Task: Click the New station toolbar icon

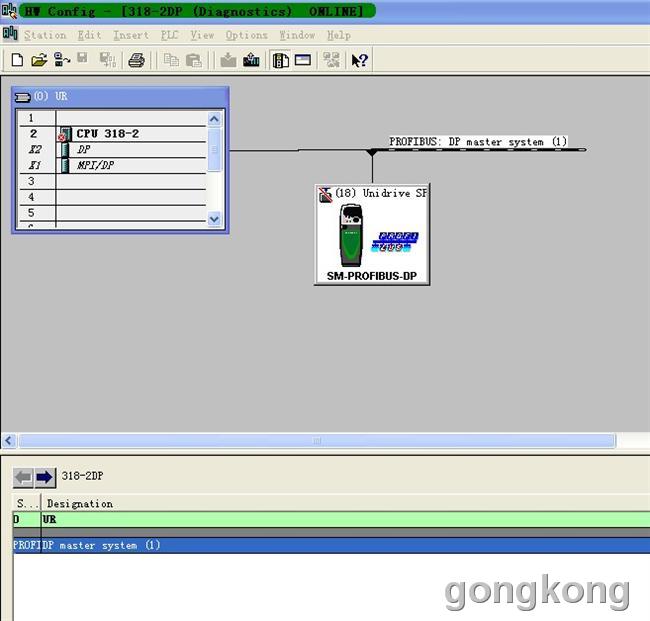Action: [17, 60]
